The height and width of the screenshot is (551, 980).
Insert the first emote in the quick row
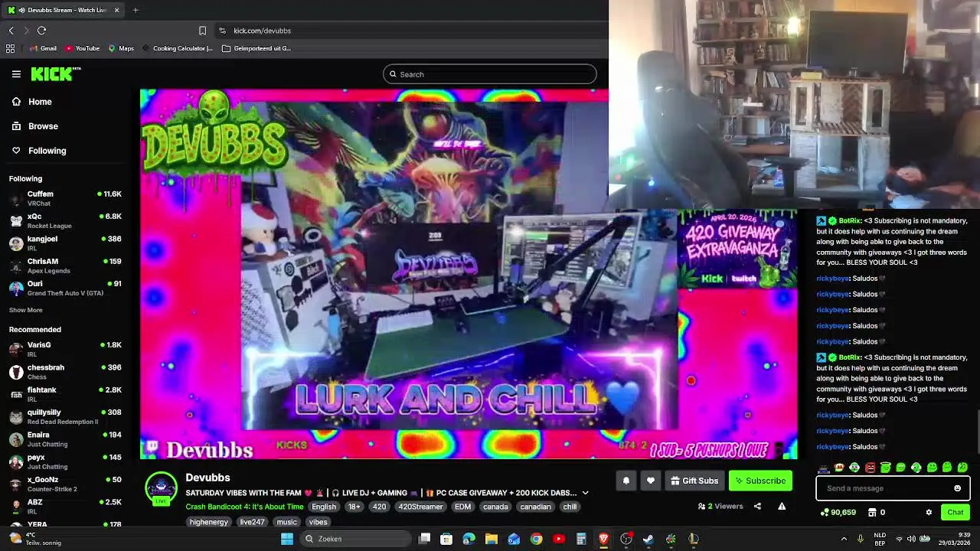(824, 468)
